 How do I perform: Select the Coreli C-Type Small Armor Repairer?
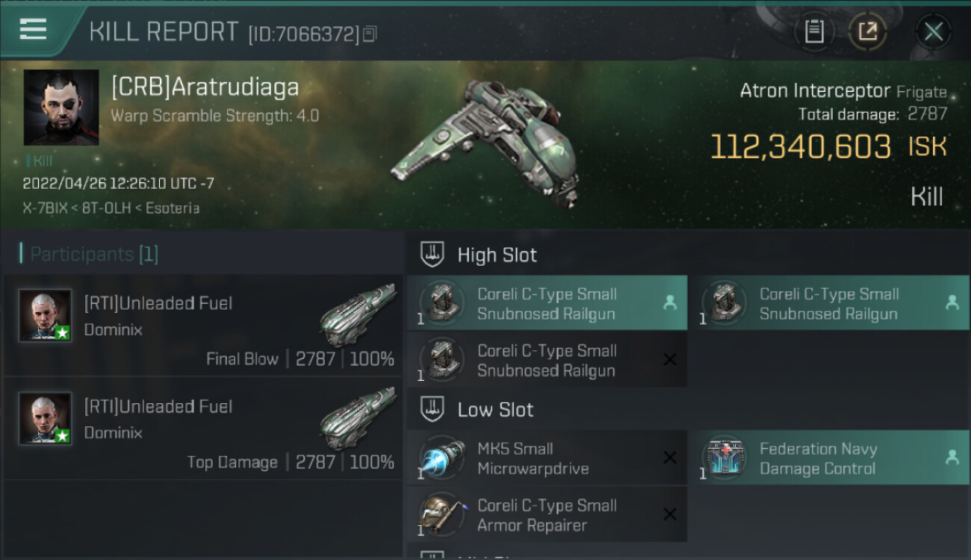click(547, 514)
